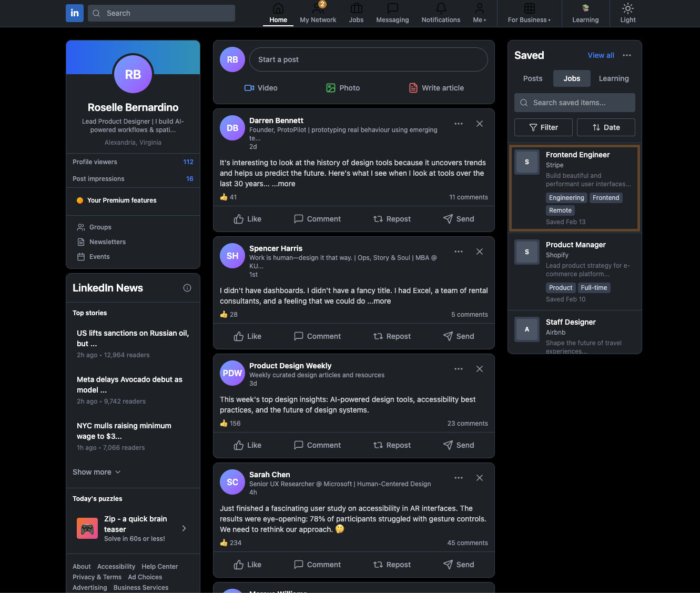Open more options on Product Design Weekly post
Image resolution: width=700 pixels, height=593 pixels.
click(459, 369)
